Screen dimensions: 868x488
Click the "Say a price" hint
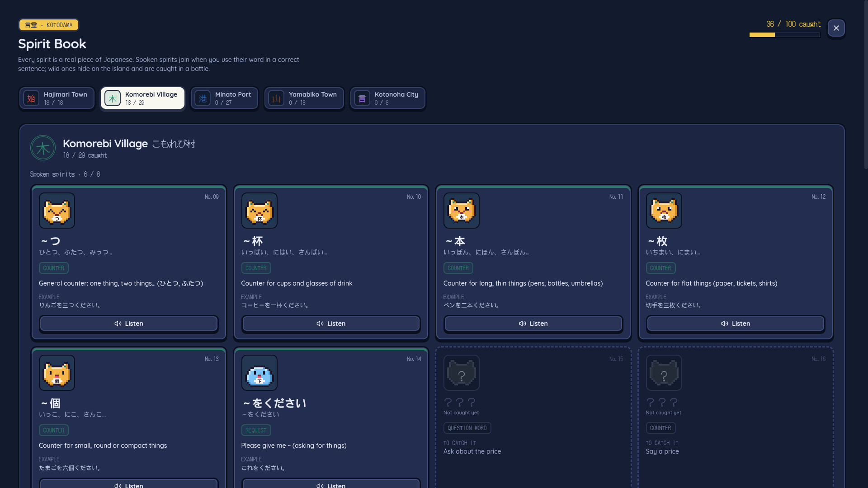[x=662, y=451]
